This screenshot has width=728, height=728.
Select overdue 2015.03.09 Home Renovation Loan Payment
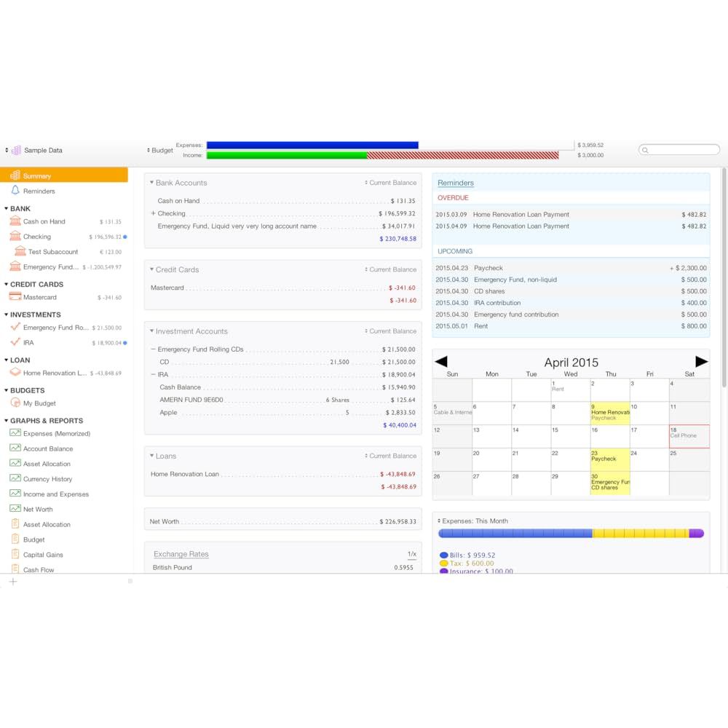click(x=571, y=215)
